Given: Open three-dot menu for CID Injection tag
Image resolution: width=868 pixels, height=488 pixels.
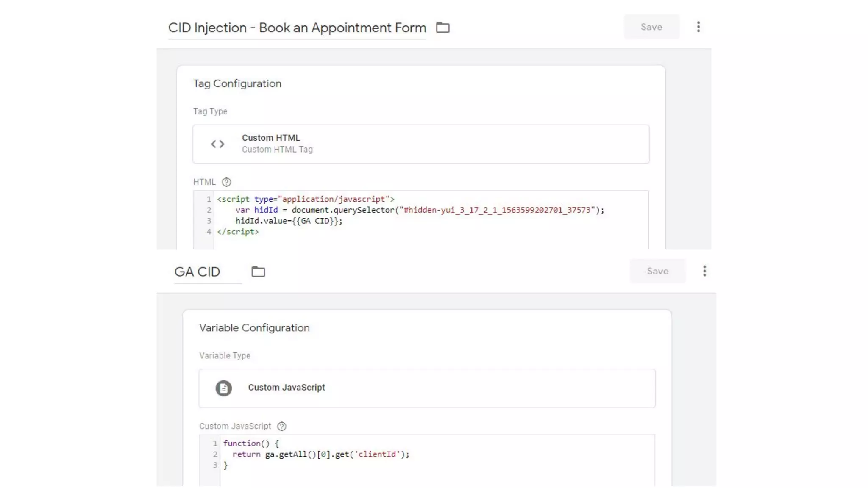Looking at the screenshot, I should [x=698, y=27].
